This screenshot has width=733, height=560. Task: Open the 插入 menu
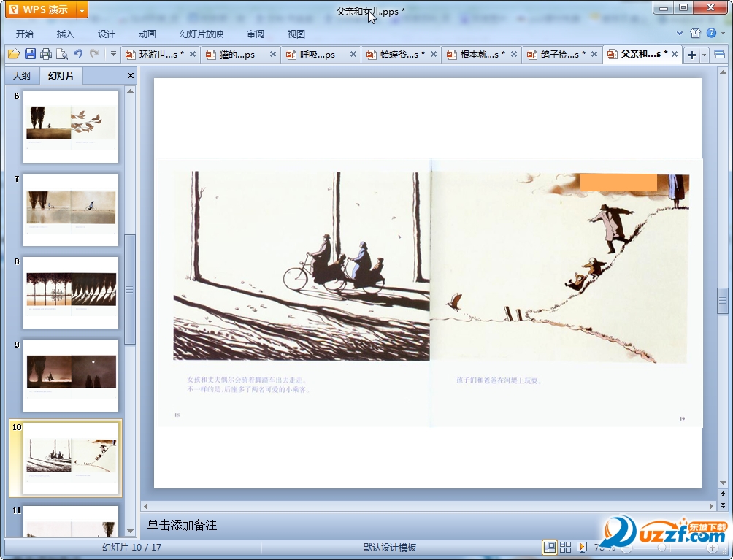click(66, 34)
